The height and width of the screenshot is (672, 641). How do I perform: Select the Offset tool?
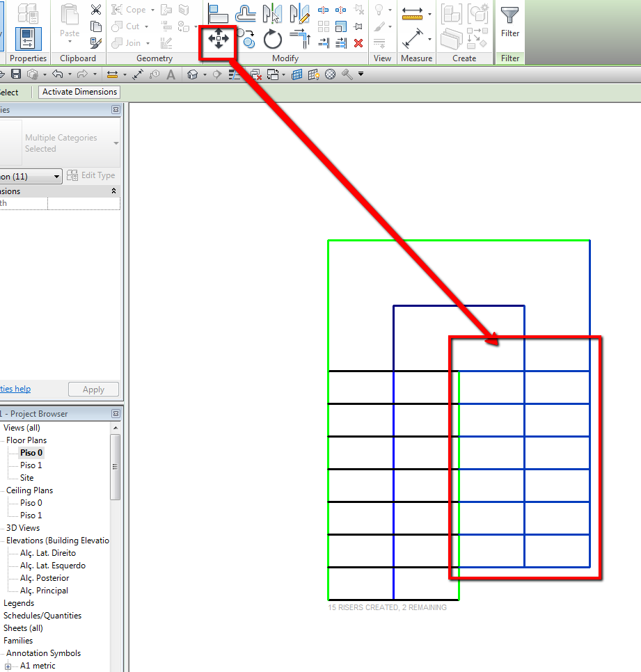(x=245, y=13)
